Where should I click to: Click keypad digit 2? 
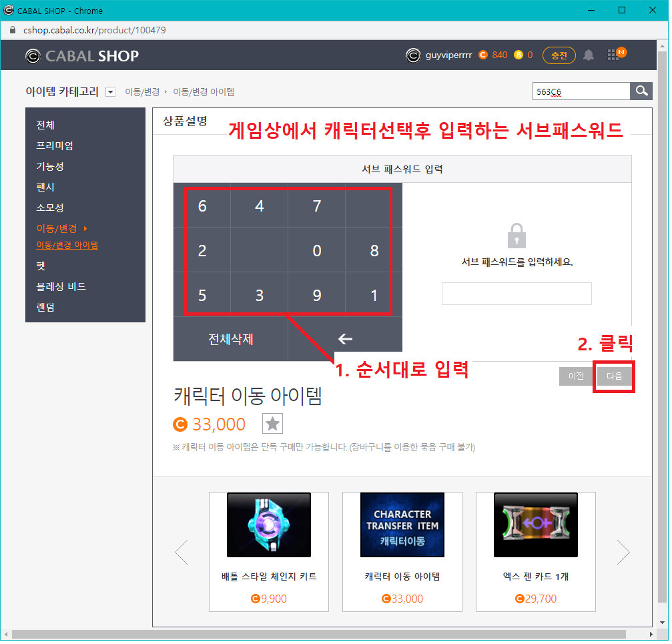tap(203, 252)
